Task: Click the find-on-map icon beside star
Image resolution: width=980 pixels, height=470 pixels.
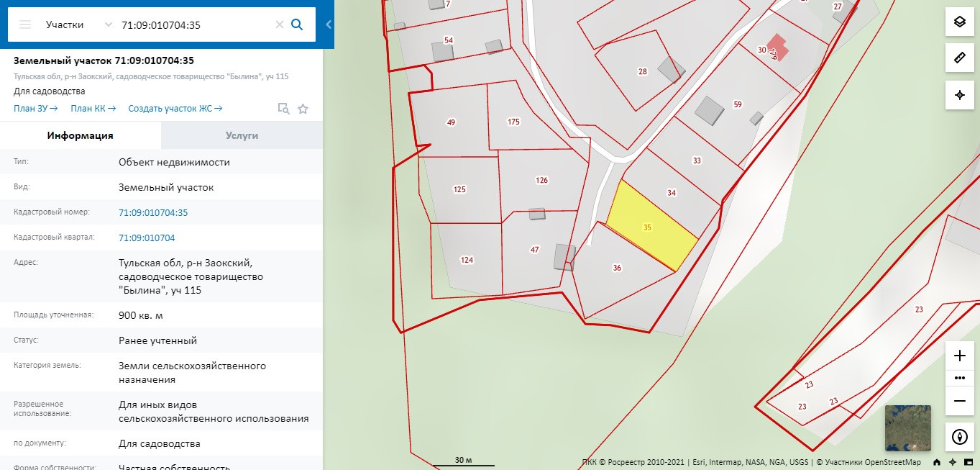Action: (x=284, y=109)
